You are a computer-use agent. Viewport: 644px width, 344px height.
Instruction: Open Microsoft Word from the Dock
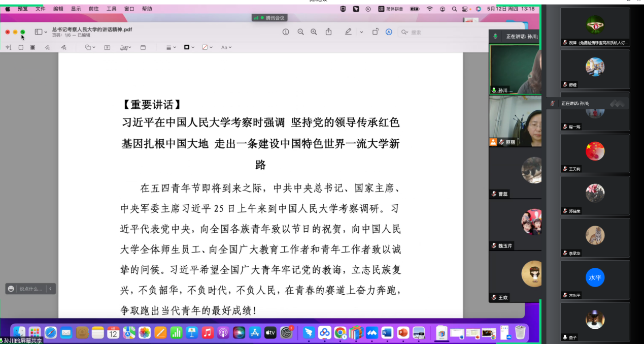(387, 332)
